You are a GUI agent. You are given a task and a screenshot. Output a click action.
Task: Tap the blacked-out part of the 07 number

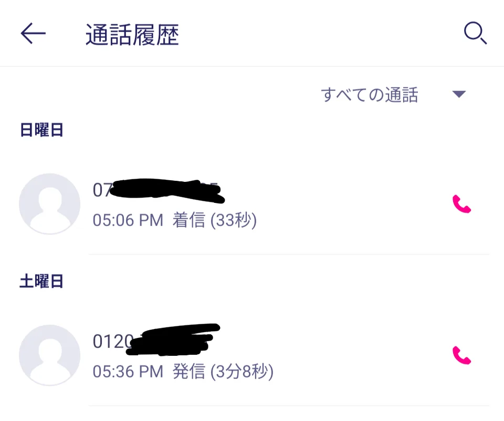167,190
